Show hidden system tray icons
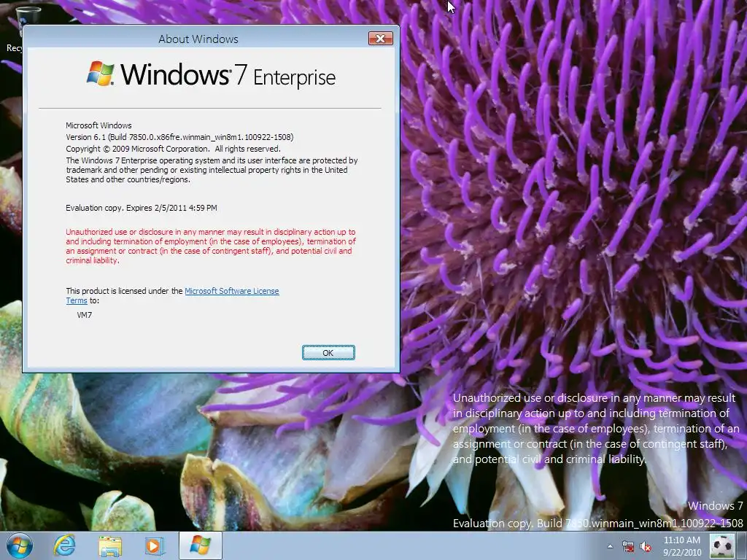 pyautogui.click(x=610, y=546)
